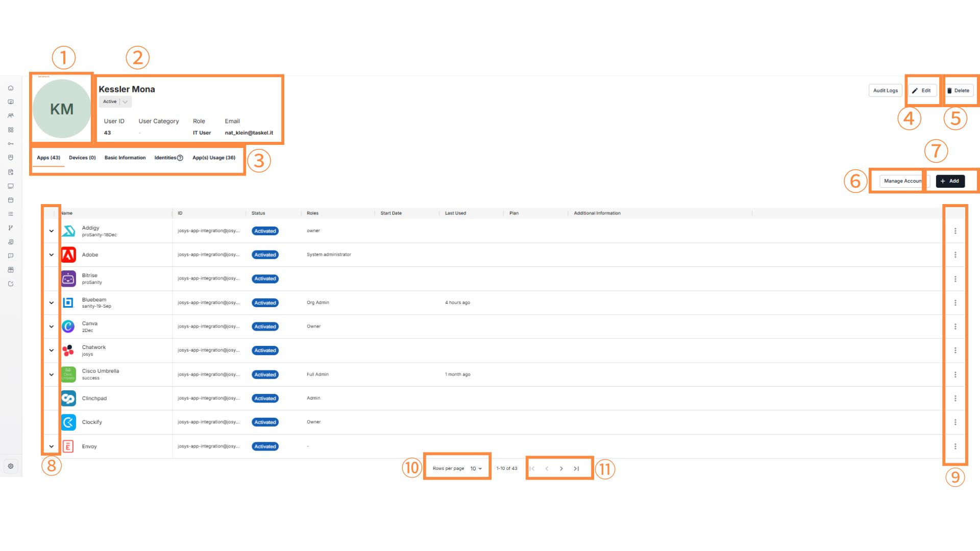Expand the Bluebeam app row
Viewport: 980px width, 551px height.
tap(52, 303)
